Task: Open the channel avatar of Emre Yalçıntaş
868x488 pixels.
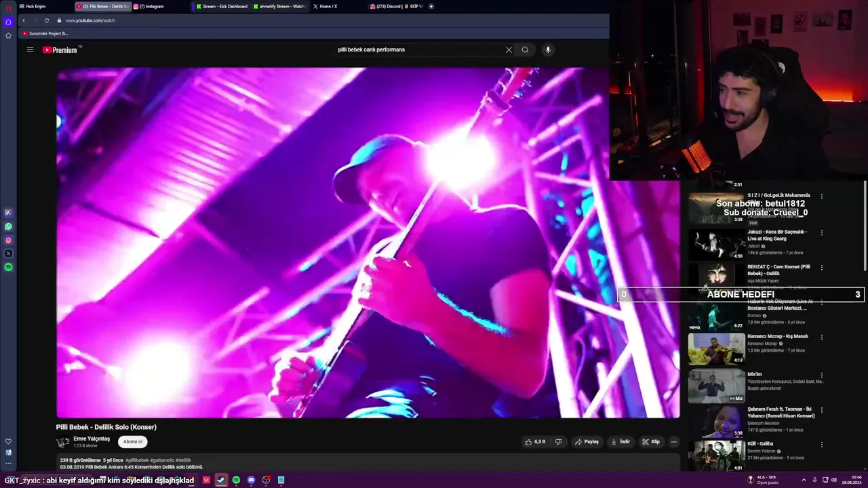Action: point(62,442)
